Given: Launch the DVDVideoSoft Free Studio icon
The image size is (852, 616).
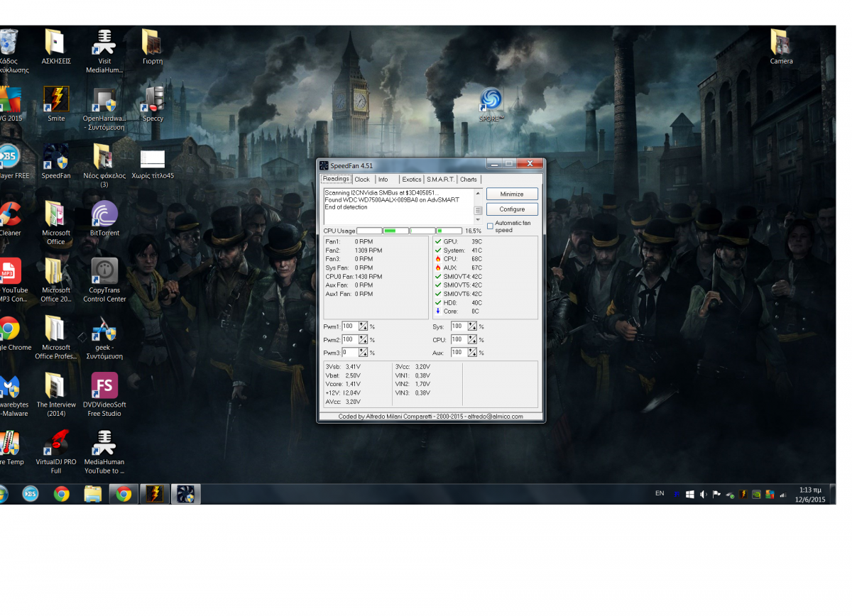Looking at the screenshot, I should pos(104,395).
